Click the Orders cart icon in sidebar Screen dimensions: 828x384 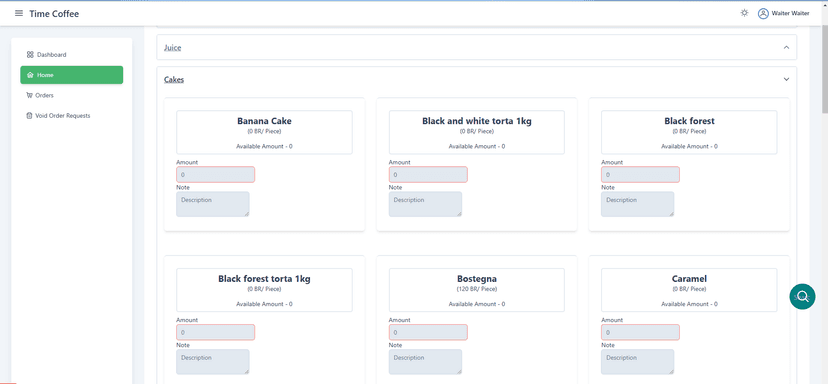29,96
